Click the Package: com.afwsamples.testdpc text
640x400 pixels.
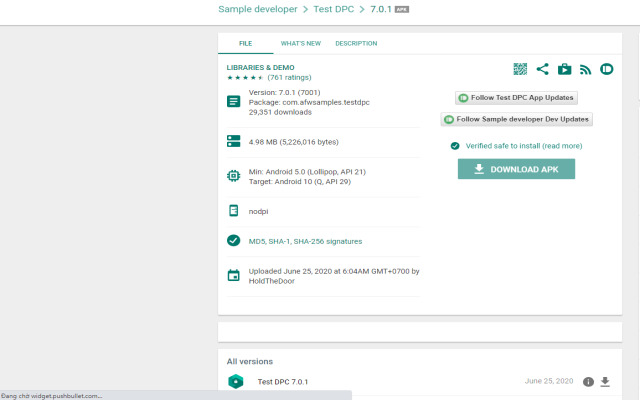point(309,102)
